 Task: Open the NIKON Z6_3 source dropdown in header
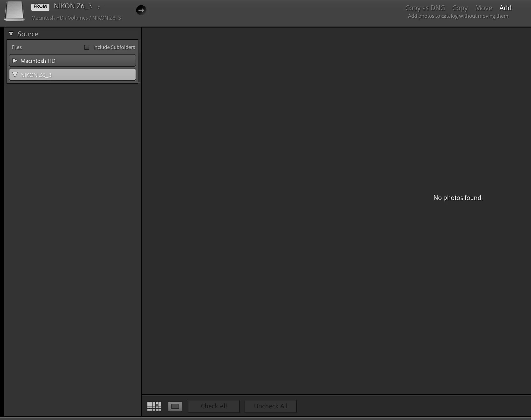(73, 6)
